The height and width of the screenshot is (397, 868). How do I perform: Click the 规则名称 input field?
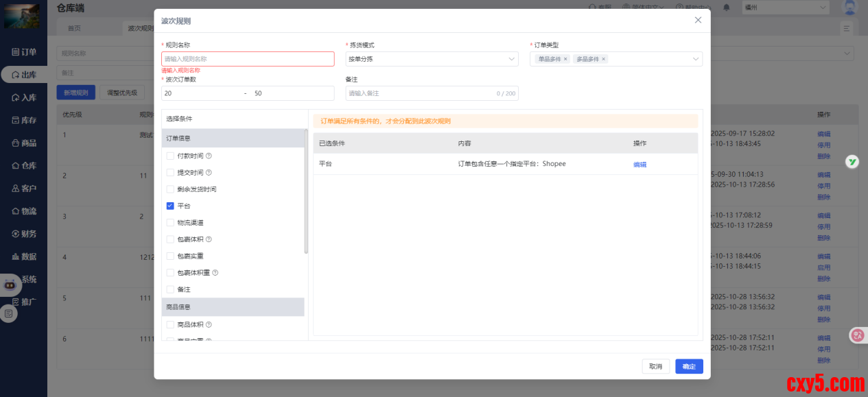248,59
